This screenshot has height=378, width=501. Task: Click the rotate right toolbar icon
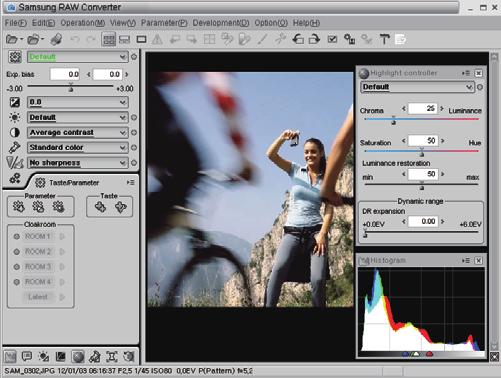click(314, 39)
